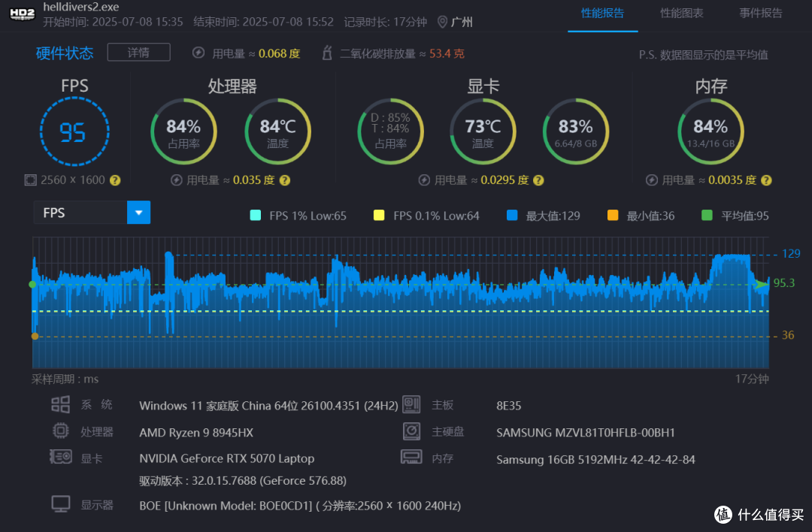Switch to the 性能报告 tab
The height and width of the screenshot is (532, 812).
click(x=602, y=14)
